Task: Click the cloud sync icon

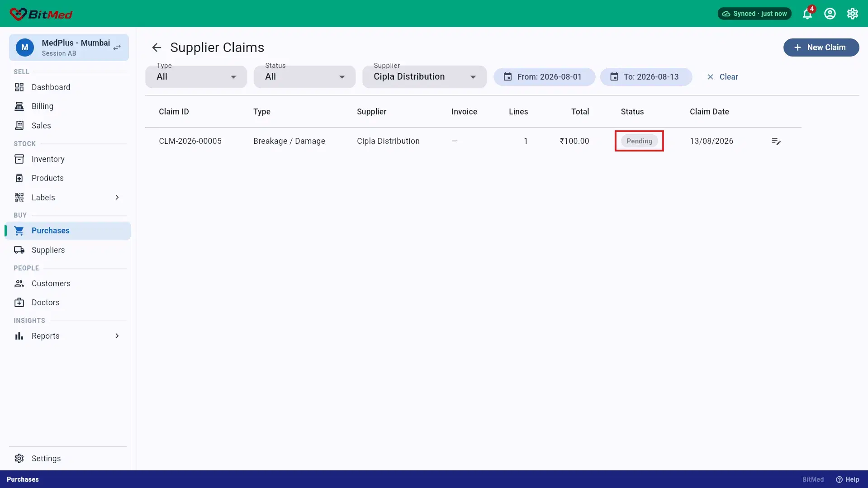Action: [726, 14]
